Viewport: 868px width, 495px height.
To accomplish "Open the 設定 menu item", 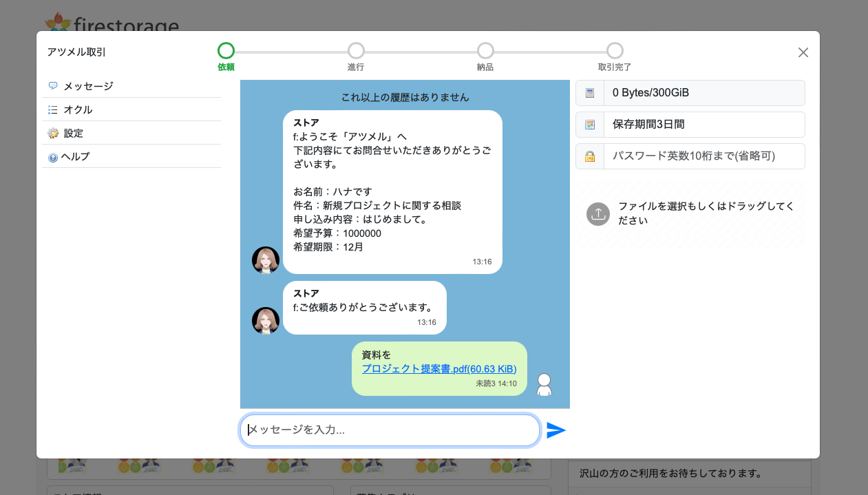I will click(x=131, y=133).
